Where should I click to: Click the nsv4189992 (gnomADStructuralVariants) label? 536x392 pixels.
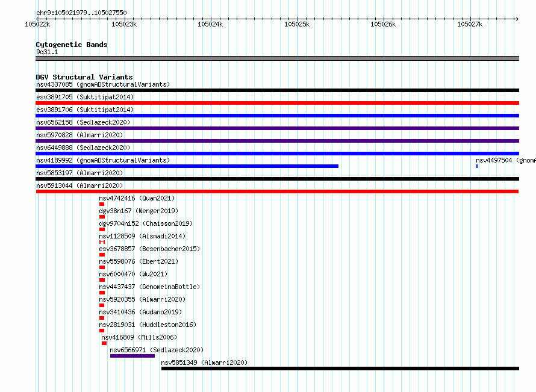pyautogui.click(x=103, y=160)
